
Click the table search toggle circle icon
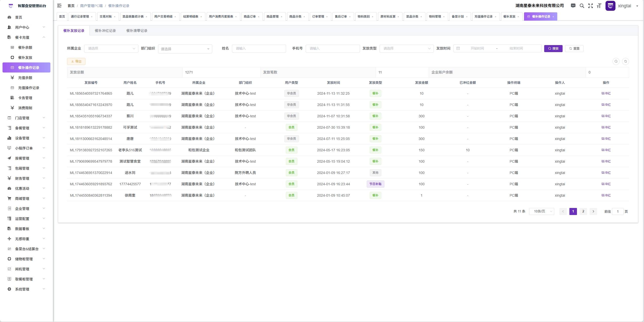coord(616,61)
